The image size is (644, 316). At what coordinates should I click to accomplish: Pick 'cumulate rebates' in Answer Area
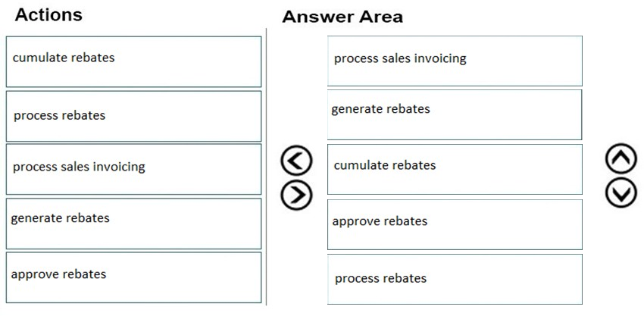coord(455,169)
